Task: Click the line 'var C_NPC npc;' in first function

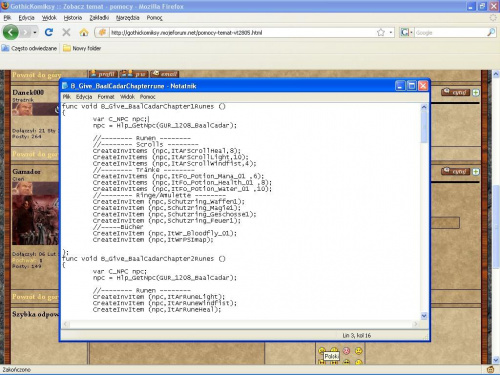Action: (120, 119)
